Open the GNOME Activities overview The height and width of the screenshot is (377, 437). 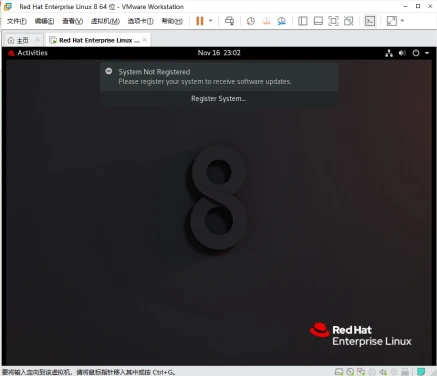tap(32, 53)
